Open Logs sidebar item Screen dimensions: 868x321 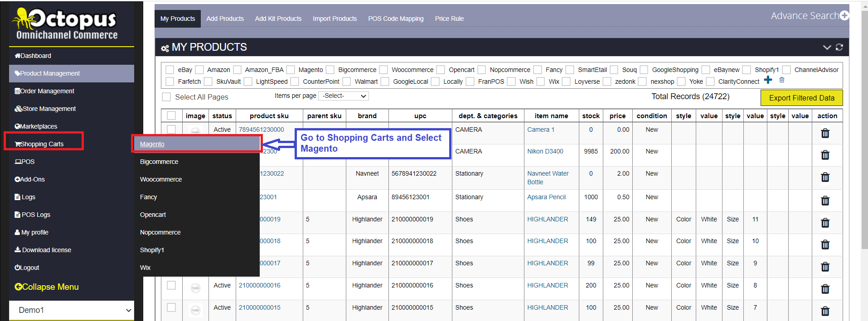coord(72,197)
